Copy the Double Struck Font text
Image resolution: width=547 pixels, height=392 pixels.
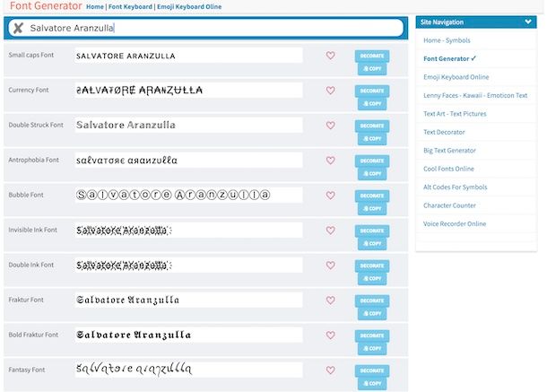(372, 138)
